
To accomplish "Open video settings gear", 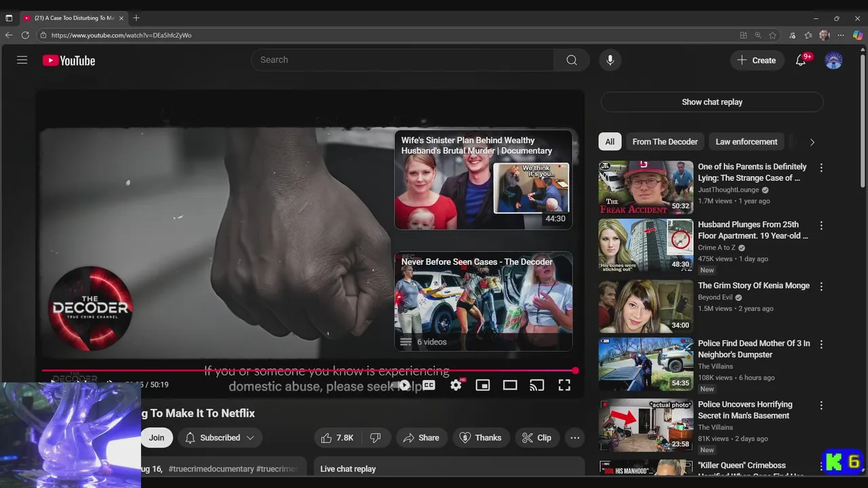I will pyautogui.click(x=456, y=385).
